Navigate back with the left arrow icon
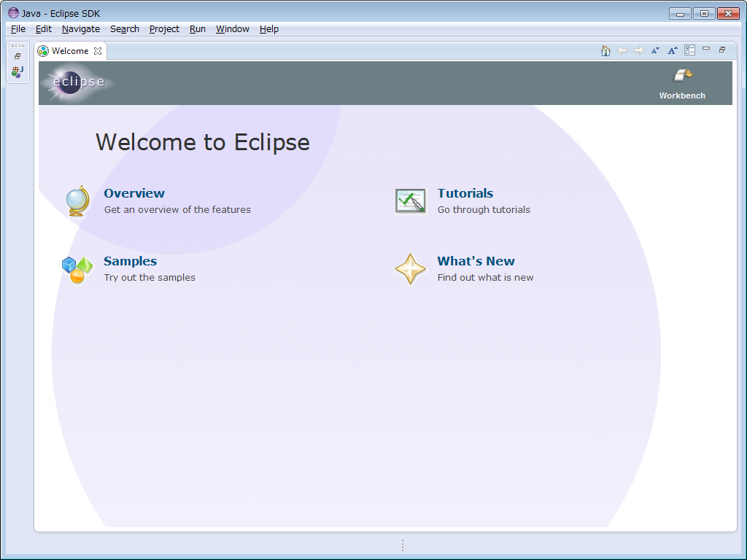The height and width of the screenshot is (560, 747). [x=622, y=50]
